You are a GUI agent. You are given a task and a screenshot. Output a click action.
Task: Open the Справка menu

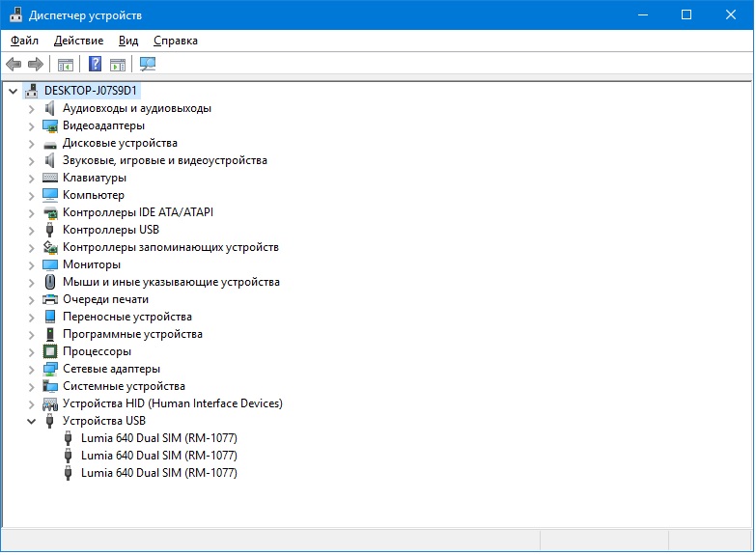click(176, 41)
